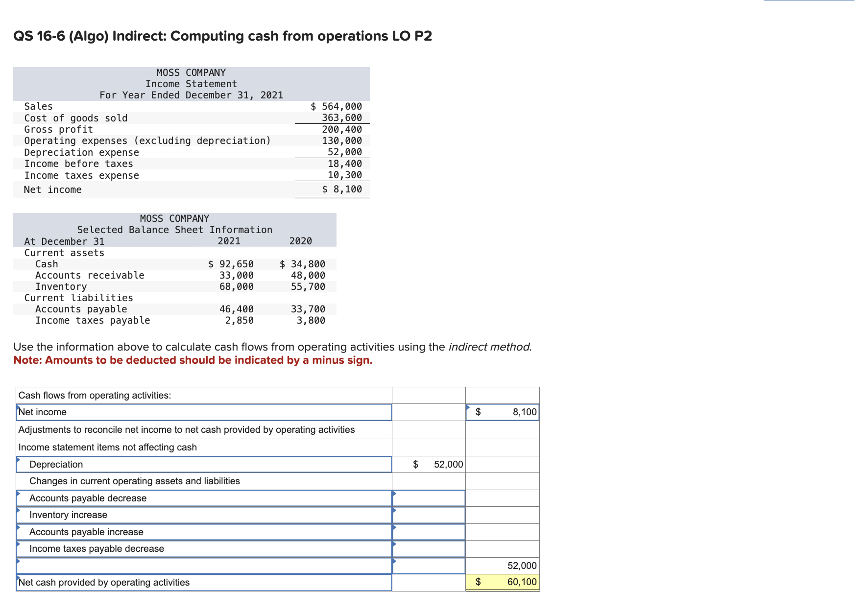Viewport: 868px width, 614px height.
Task: Open the blank label dropdown above the total row
Action: [x=203, y=565]
